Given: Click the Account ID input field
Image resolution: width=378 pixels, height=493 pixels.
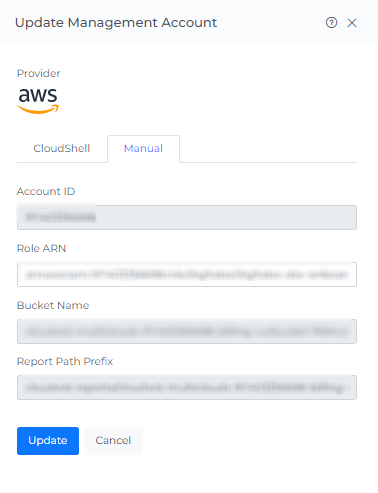Looking at the screenshot, I should (187, 217).
